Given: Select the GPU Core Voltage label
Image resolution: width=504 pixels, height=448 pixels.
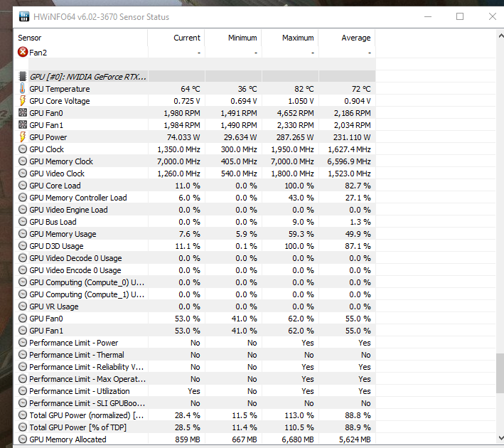Looking at the screenshot, I should pyautogui.click(x=60, y=101).
